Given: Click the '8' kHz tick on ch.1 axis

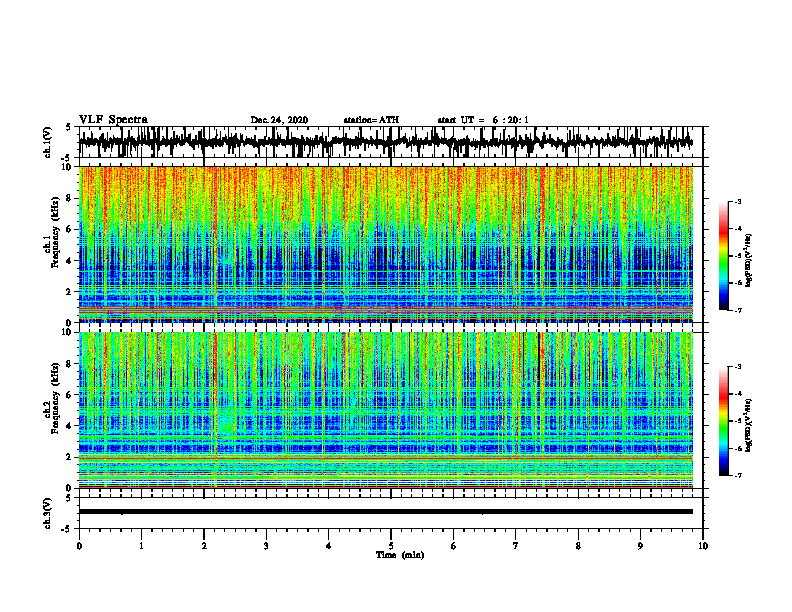Looking at the screenshot, I should 70,198.
